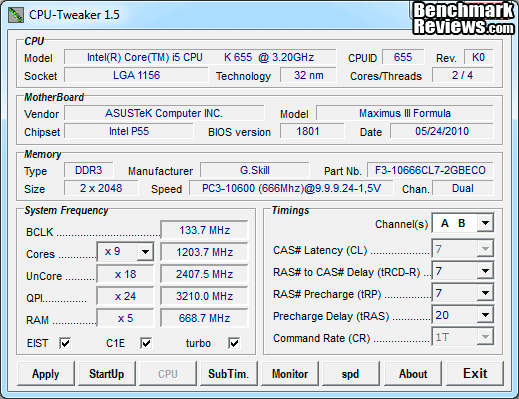This screenshot has height=399, width=519.
Task: Open the Channel(s) A B dropdown
Action: (x=485, y=223)
